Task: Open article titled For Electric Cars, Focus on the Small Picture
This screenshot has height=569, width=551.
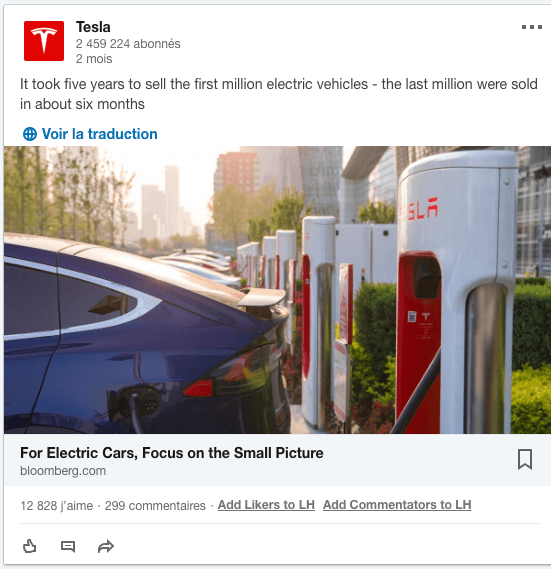Action: pyautogui.click(x=172, y=453)
